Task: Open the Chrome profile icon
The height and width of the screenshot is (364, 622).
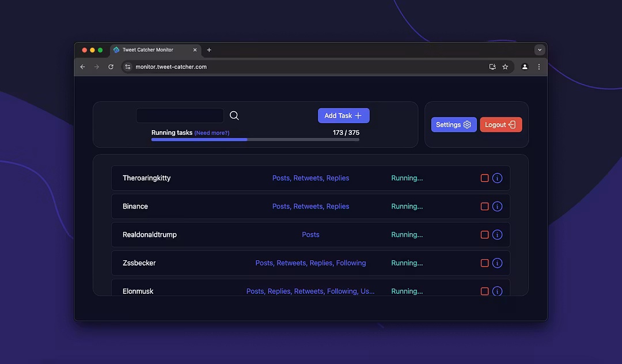Action: pos(525,67)
